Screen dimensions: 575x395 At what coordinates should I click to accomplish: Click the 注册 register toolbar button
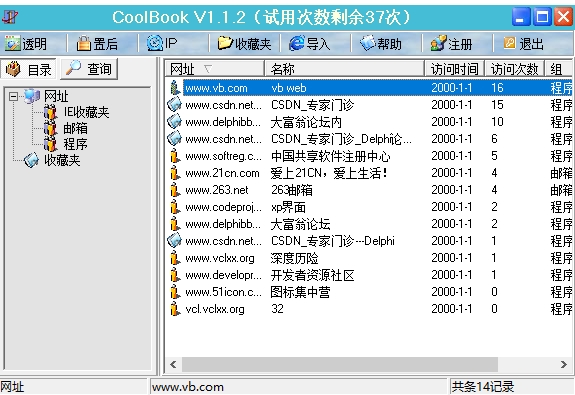[451, 44]
